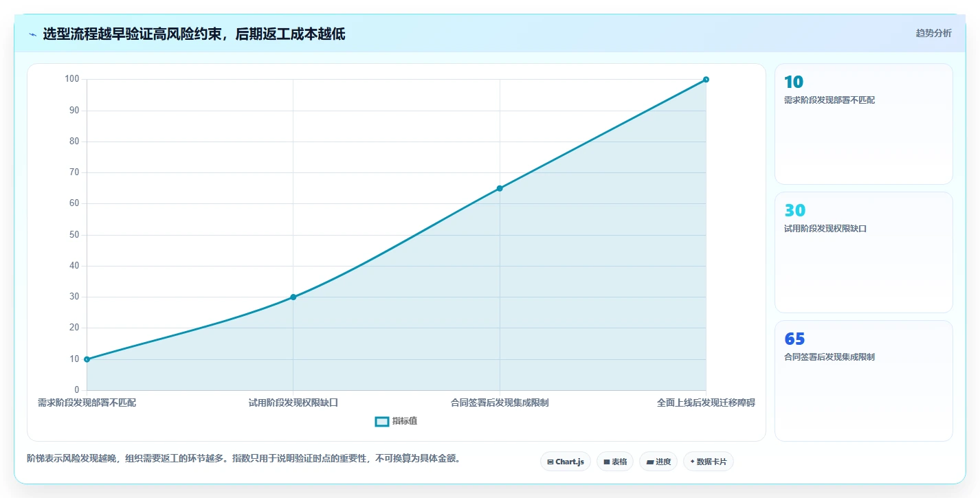
Task: Click the card caption 需求阶段发现部署不匹配
Action: (x=829, y=100)
